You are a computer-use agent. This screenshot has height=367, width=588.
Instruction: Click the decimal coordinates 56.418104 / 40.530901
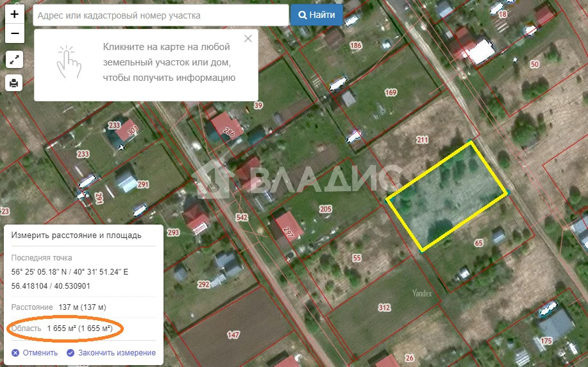pos(51,286)
